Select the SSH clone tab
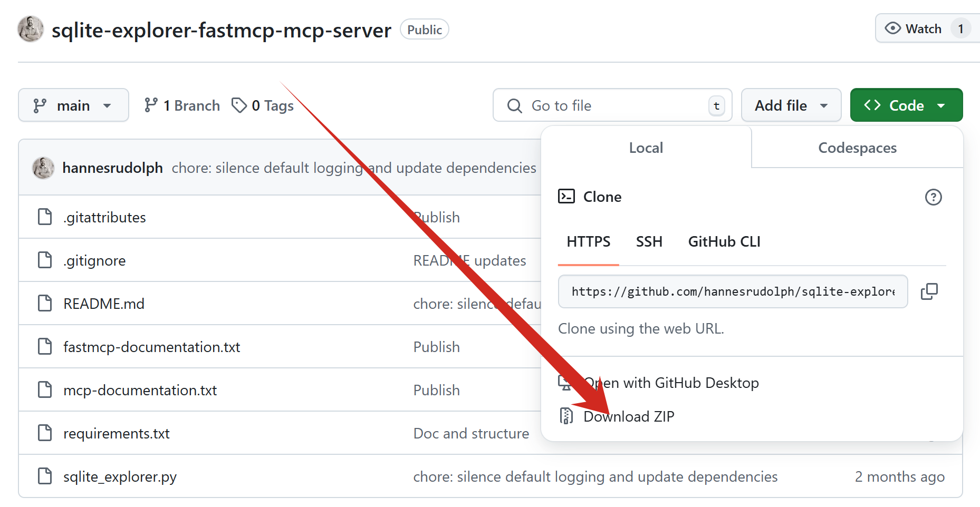The height and width of the screenshot is (507, 980). (x=649, y=242)
